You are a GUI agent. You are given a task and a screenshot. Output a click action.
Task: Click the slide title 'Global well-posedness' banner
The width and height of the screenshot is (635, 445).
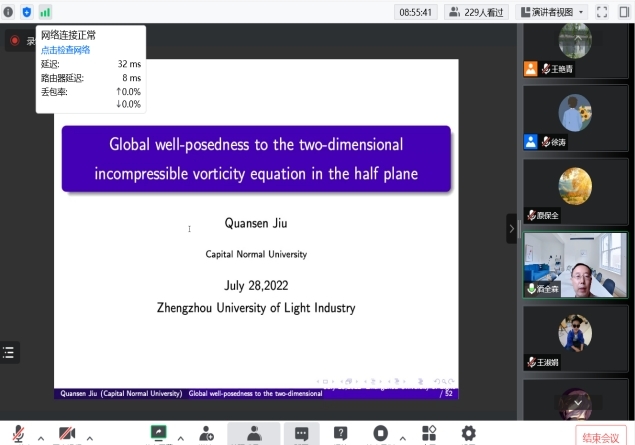(x=256, y=159)
